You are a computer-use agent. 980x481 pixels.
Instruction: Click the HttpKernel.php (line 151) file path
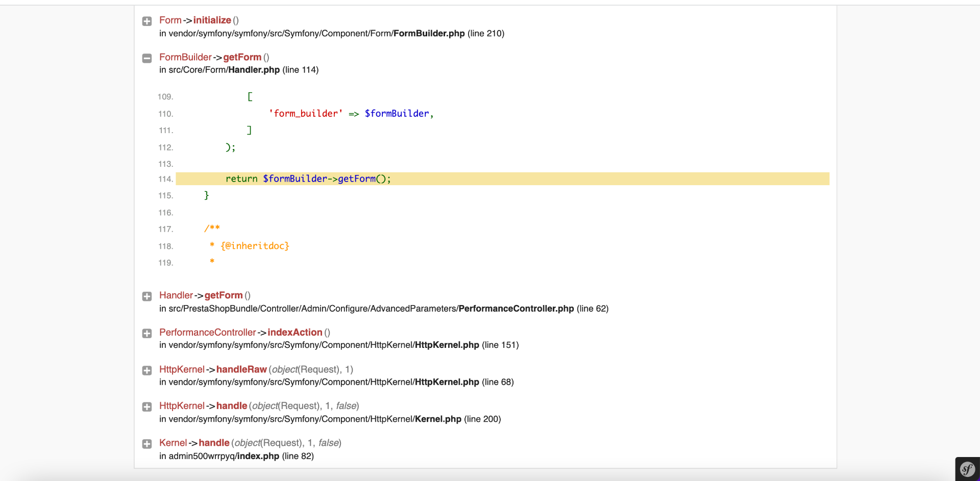[339, 345]
